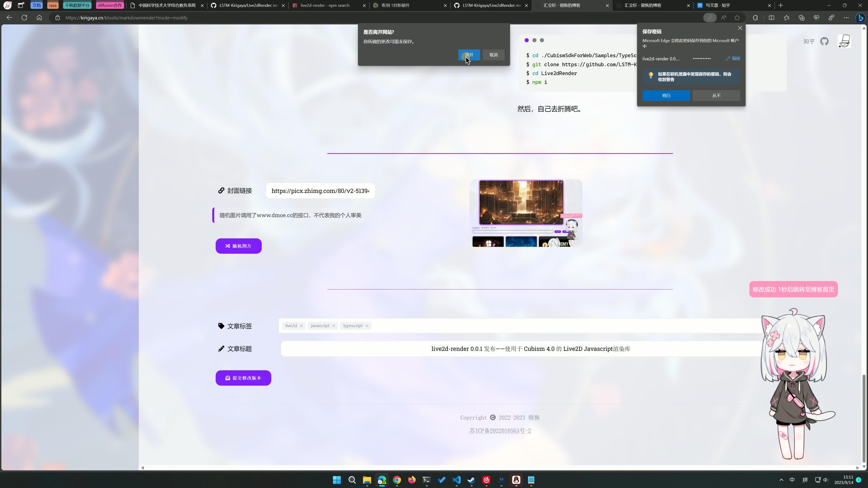The image size is (868, 488).
Task: Open Edge Collections from the toolbar
Action: 802,18
